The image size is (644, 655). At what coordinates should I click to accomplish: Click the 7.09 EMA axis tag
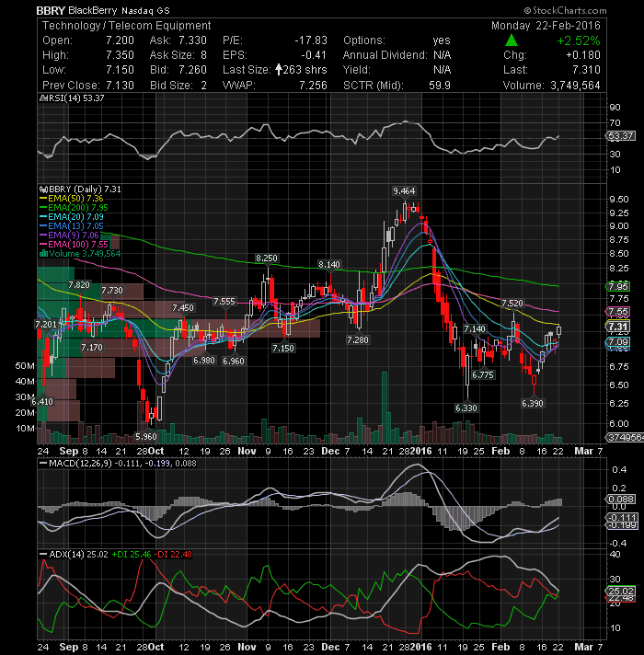tap(617, 342)
